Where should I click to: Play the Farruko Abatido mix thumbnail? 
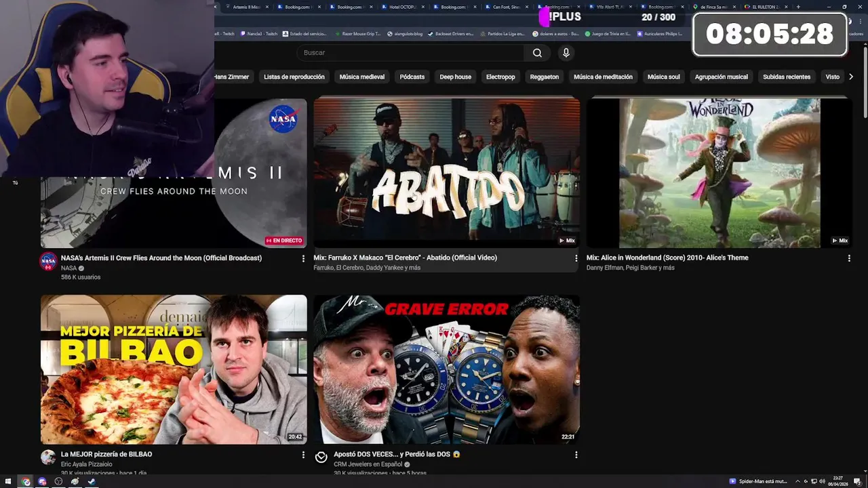pyautogui.click(x=446, y=173)
